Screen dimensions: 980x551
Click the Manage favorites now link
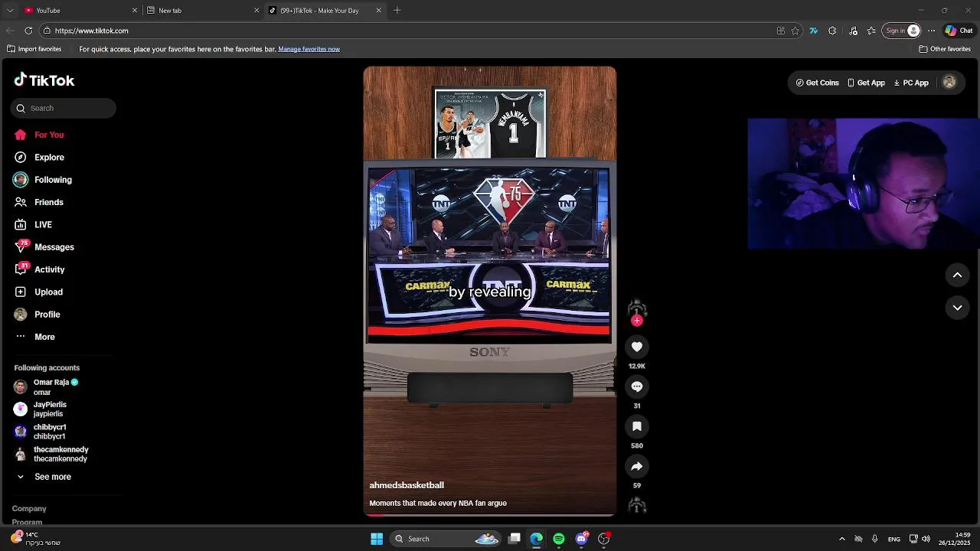click(309, 49)
